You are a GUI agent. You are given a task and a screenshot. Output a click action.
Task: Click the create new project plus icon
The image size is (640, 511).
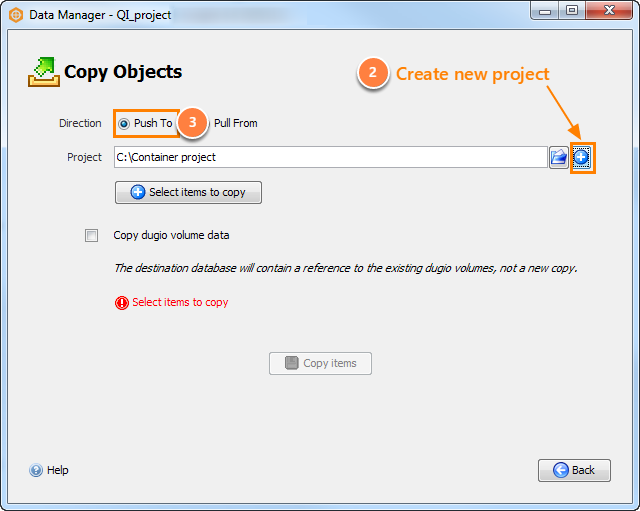tap(581, 157)
